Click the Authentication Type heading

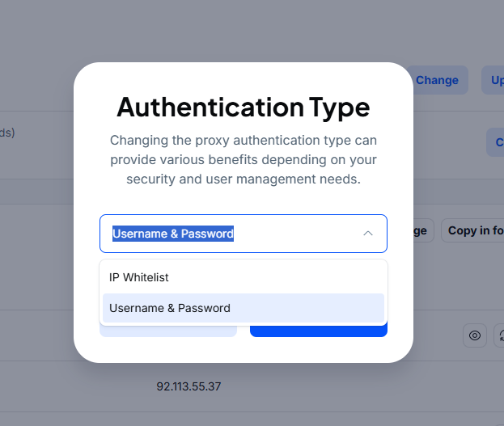click(244, 107)
